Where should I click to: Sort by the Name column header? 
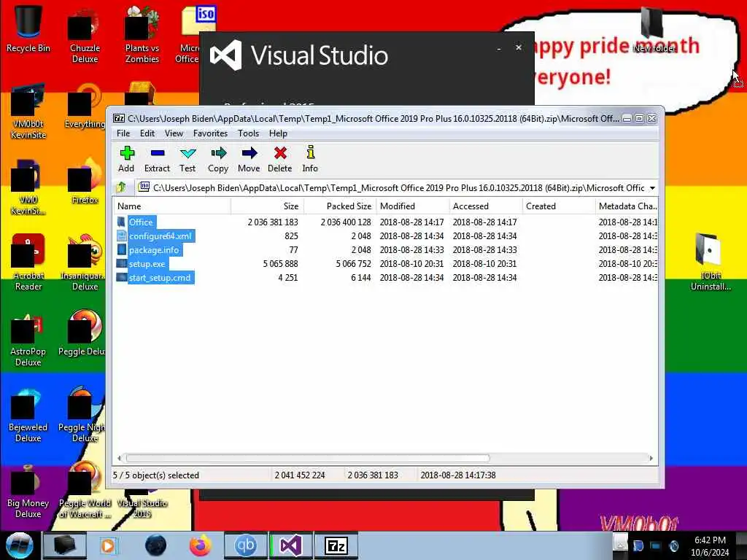click(x=172, y=206)
